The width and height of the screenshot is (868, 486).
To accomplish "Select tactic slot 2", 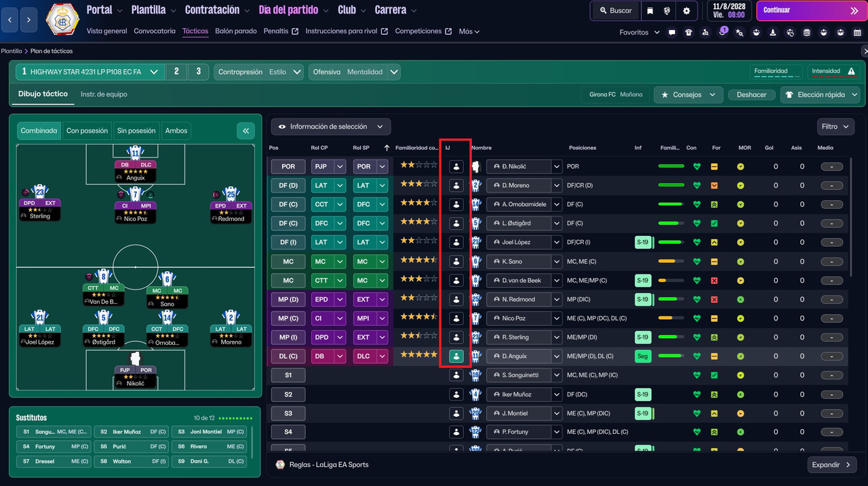I will 176,71.
